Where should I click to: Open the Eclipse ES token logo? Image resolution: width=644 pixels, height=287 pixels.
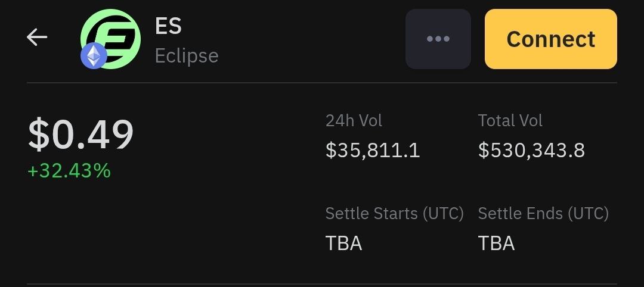[x=110, y=39]
